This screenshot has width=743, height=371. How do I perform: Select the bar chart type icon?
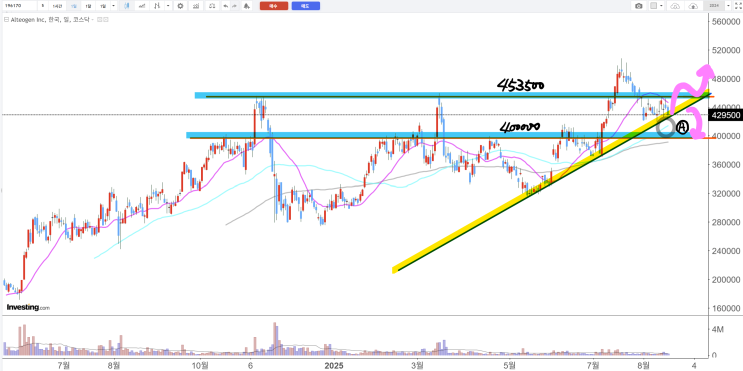(157, 6)
